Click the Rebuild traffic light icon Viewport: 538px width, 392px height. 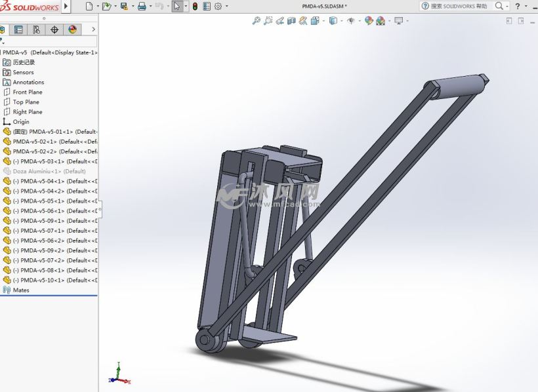[x=195, y=6]
